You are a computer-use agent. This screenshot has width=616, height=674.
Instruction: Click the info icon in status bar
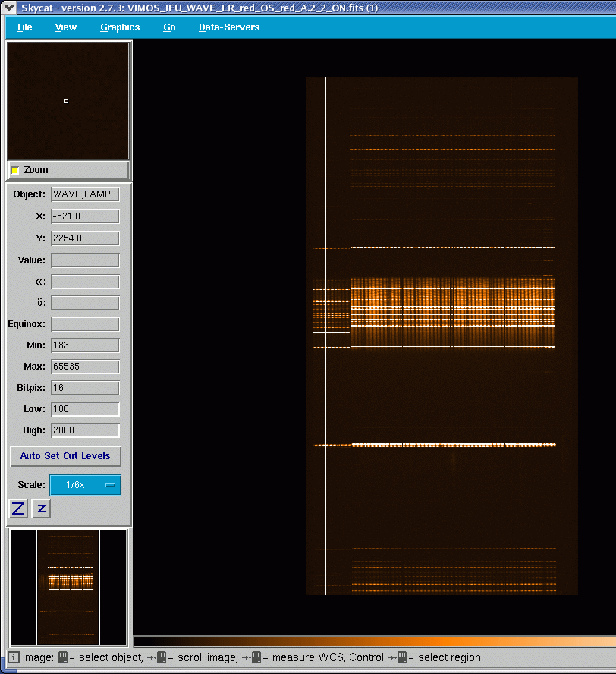pyautogui.click(x=14, y=657)
